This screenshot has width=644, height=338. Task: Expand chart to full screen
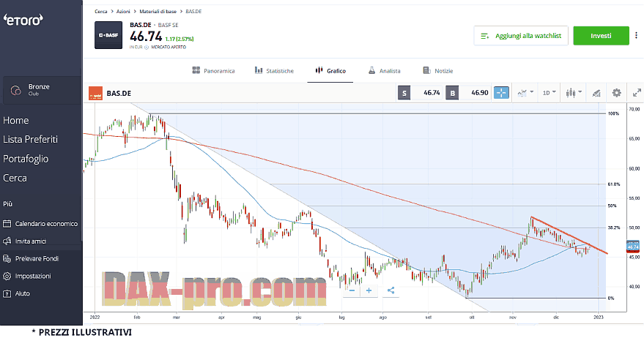point(637,93)
